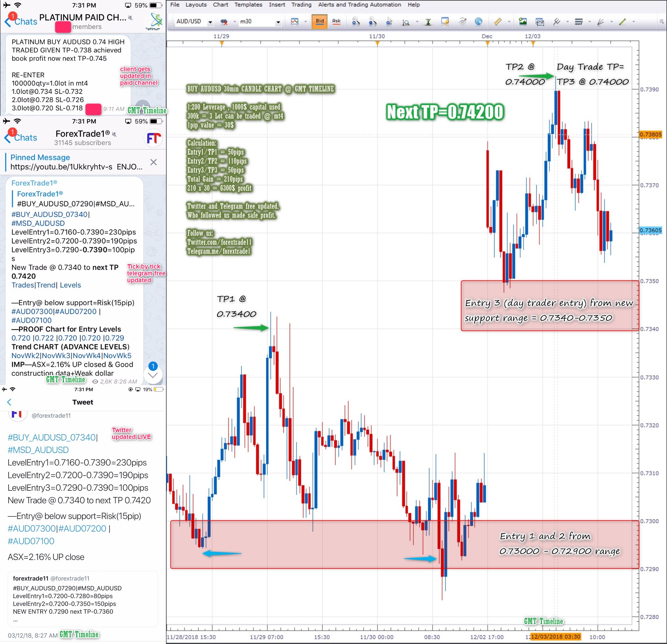Click the Fibonacci levels icon
The height and width of the screenshot is (644, 667).
(579, 22)
